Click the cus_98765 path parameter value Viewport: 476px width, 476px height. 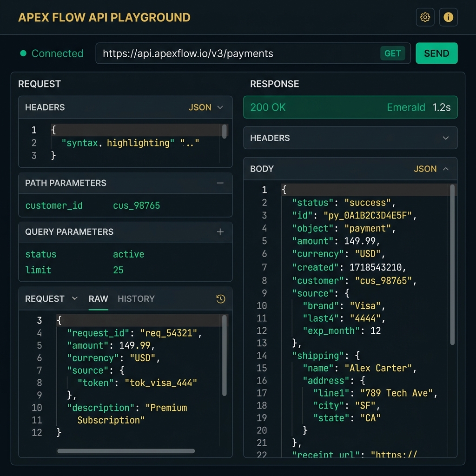pyautogui.click(x=136, y=206)
